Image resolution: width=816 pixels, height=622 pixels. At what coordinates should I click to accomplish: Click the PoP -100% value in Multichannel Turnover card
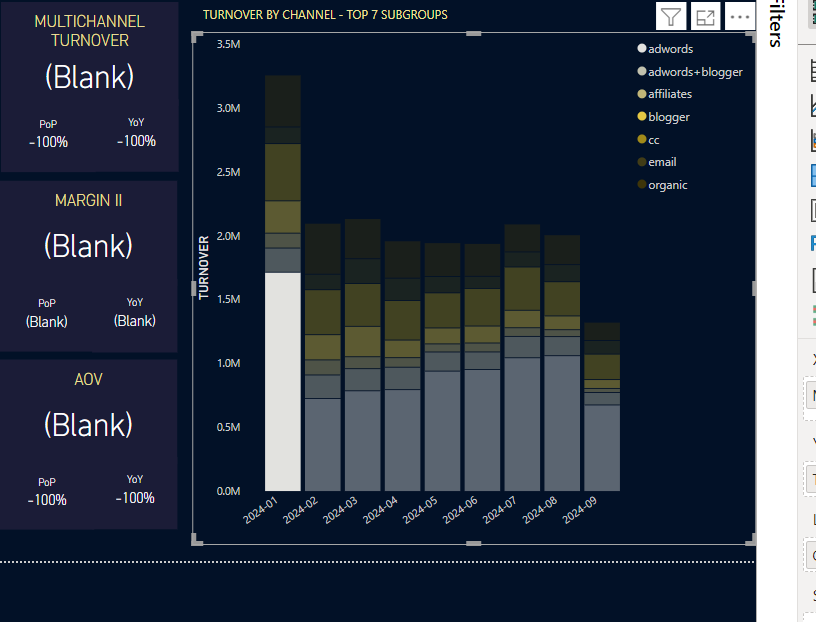pyautogui.click(x=48, y=142)
